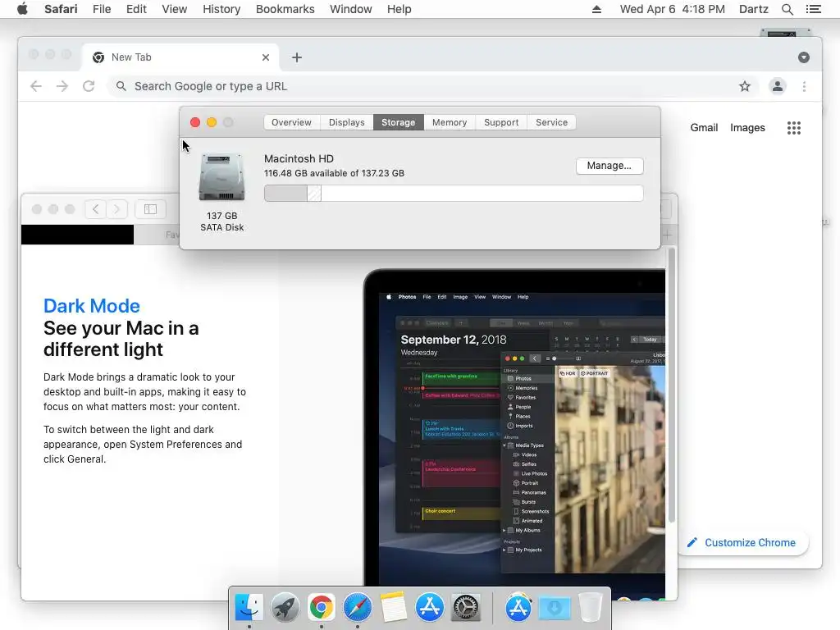Click the date and time clock
This screenshot has width=840, height=630.
click(x=673, y=9)
